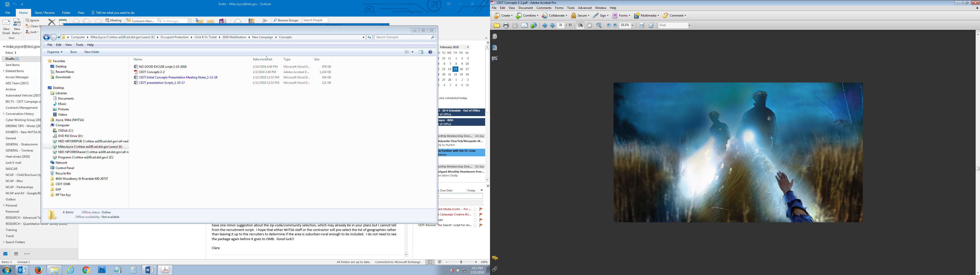Screen dimensions: 980x275
Task: Click the New folder button
Action: [92, 52]
